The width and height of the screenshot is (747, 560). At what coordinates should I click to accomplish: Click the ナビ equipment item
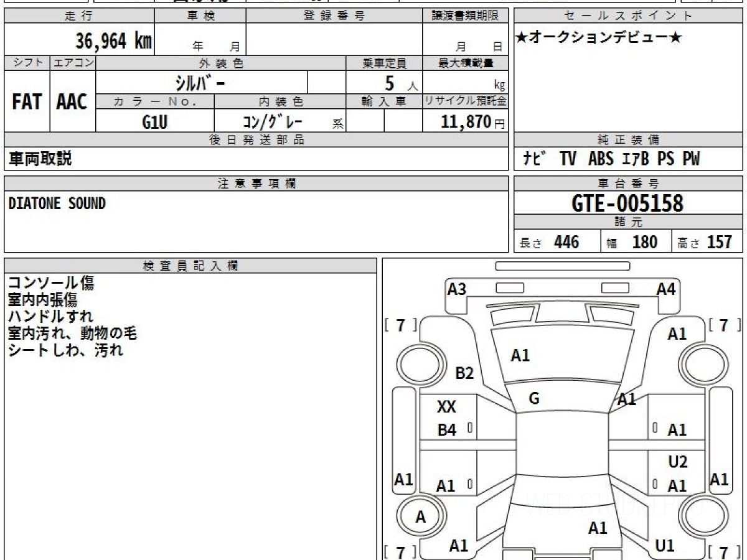[535, 159]
